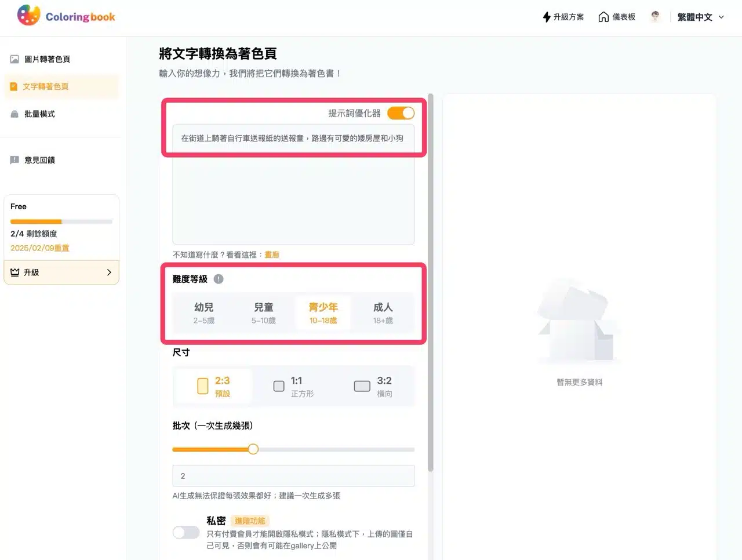Click the batch count slider handle
Screen dimensions: 742x560
click(x=253, y=449)
